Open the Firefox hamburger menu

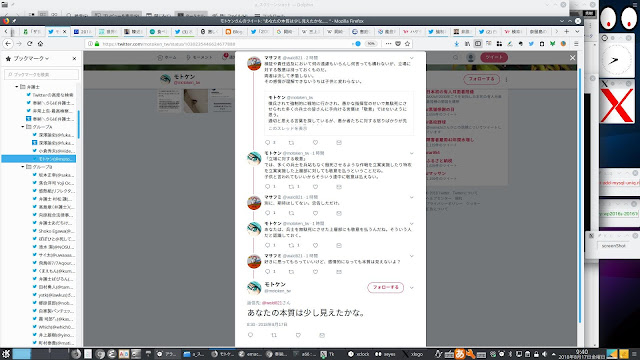(576, 44)
